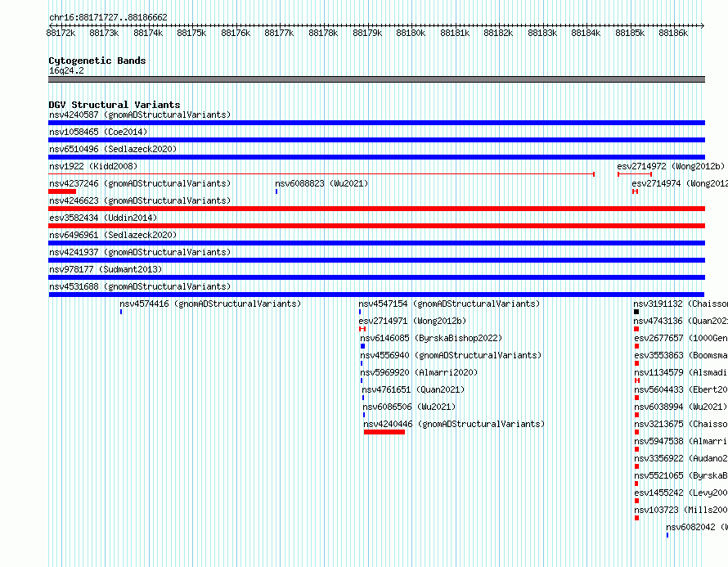This screenshot has width=728, height=567.
Task: Click nsv4531688 gnomAD variant label
Action: (x=140, y=286)
